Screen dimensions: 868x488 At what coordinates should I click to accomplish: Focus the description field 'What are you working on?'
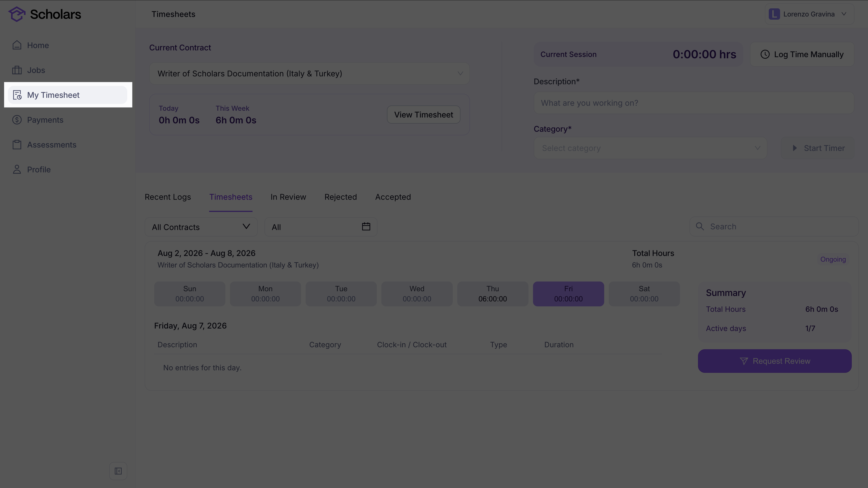click(x=694, y=103)
